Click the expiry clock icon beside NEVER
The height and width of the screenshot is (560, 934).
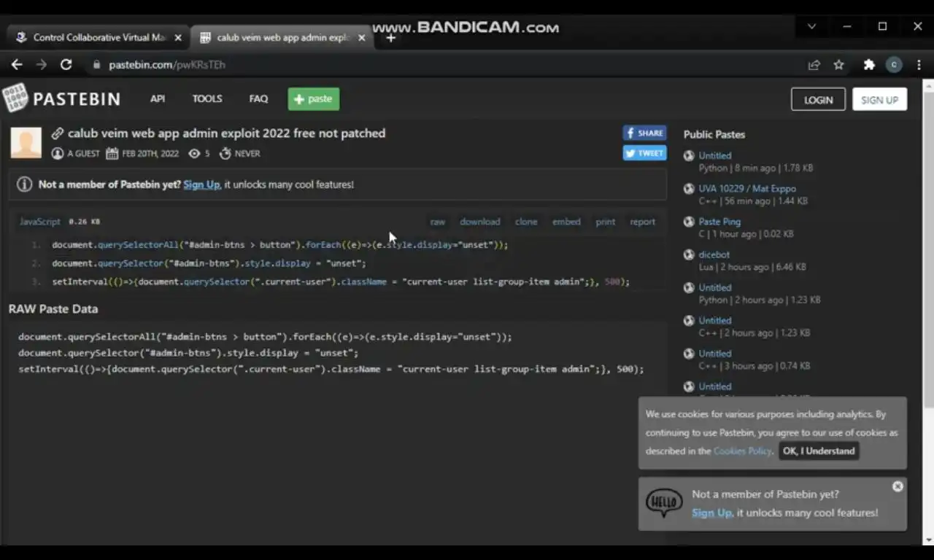coord(225,154)
